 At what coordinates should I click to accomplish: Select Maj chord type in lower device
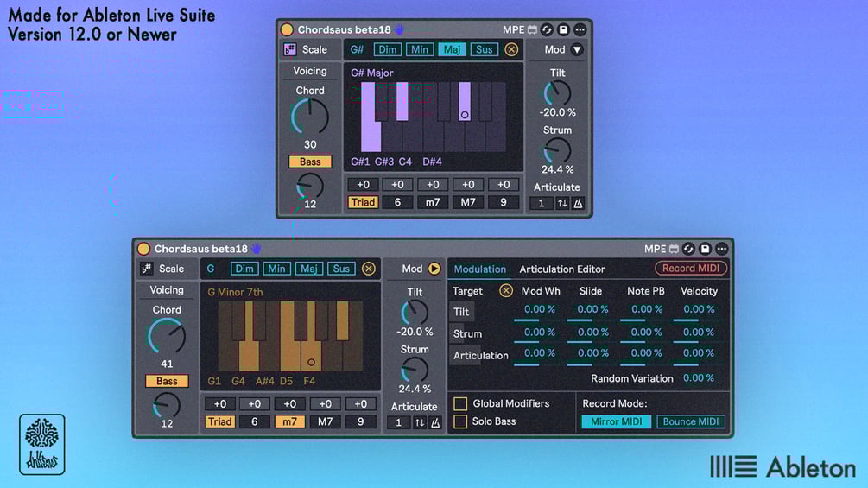coord(308,269)
